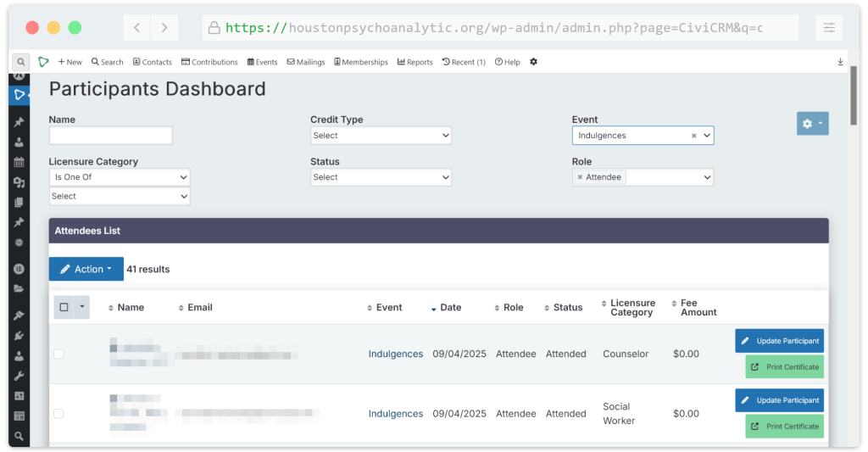Sort by the Licensure Category column
Image resolution: width=868 pixels, height=452 pixels.
tap(628, 308)
